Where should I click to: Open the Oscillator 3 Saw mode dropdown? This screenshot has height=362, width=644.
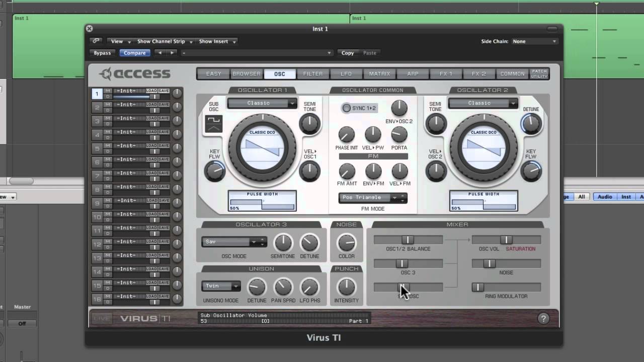click(234, 242)
